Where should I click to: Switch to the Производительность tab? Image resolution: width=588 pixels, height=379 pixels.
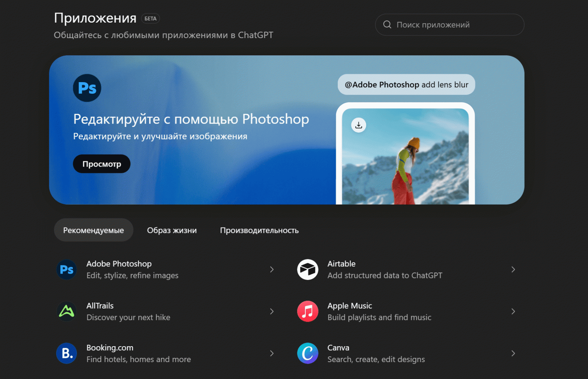[x=259, y=230]
